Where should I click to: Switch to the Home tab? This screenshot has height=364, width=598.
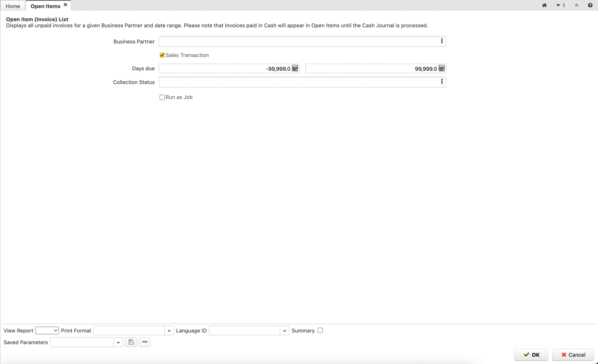click(13, 6)
